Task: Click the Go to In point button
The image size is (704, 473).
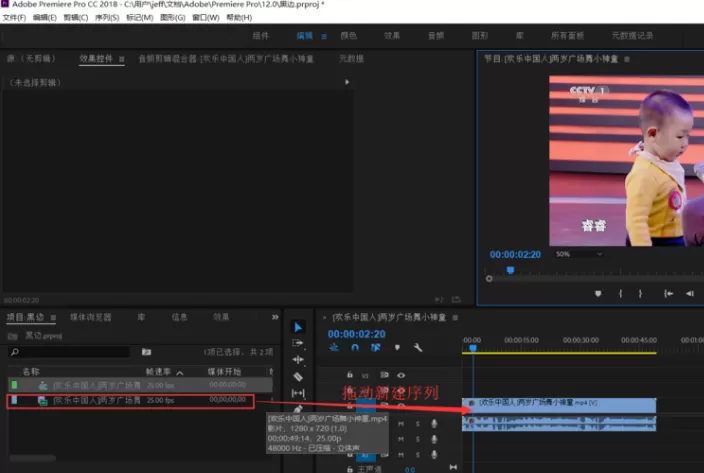Action: [668, 293]
